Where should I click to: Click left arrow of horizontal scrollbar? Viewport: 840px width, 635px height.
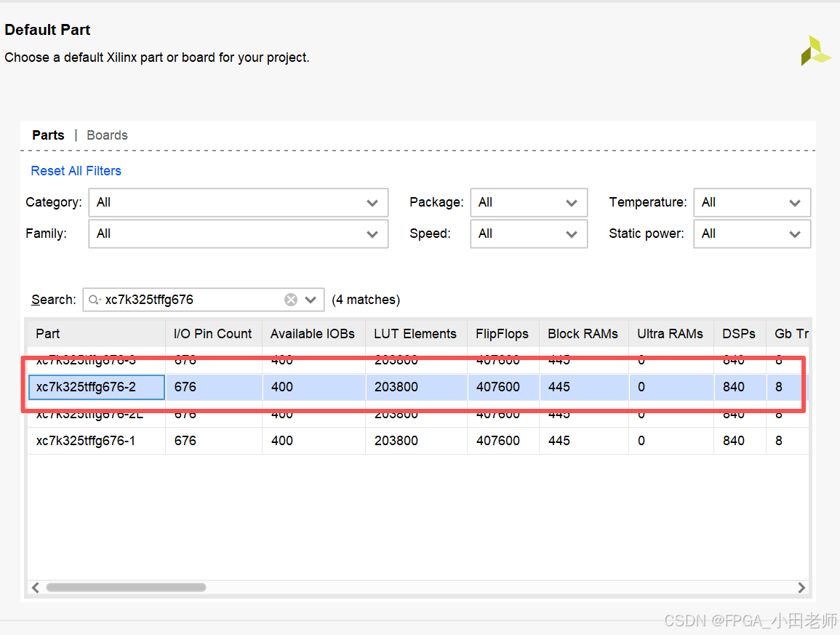36,587
